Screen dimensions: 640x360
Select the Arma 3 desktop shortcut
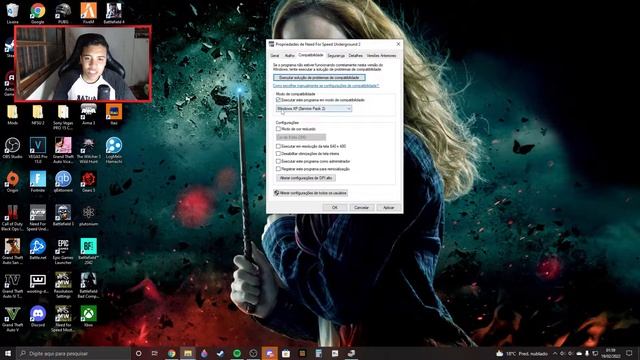pos(88,115)
